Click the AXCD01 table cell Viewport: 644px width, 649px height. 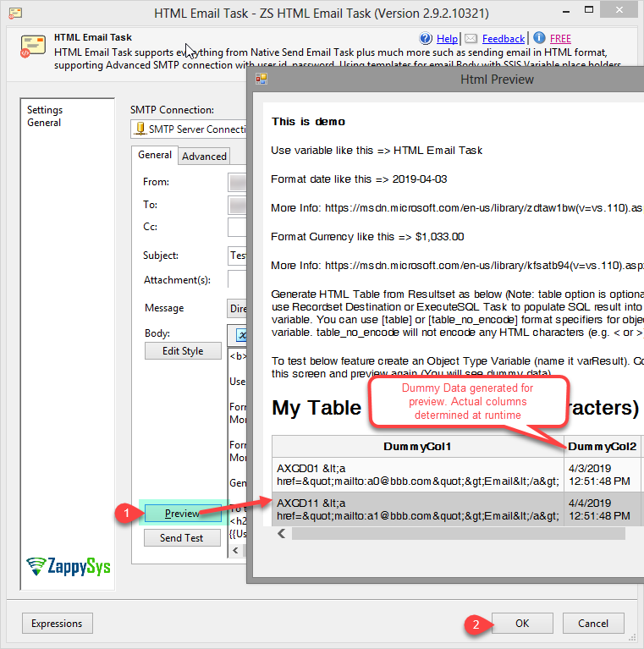417,475
